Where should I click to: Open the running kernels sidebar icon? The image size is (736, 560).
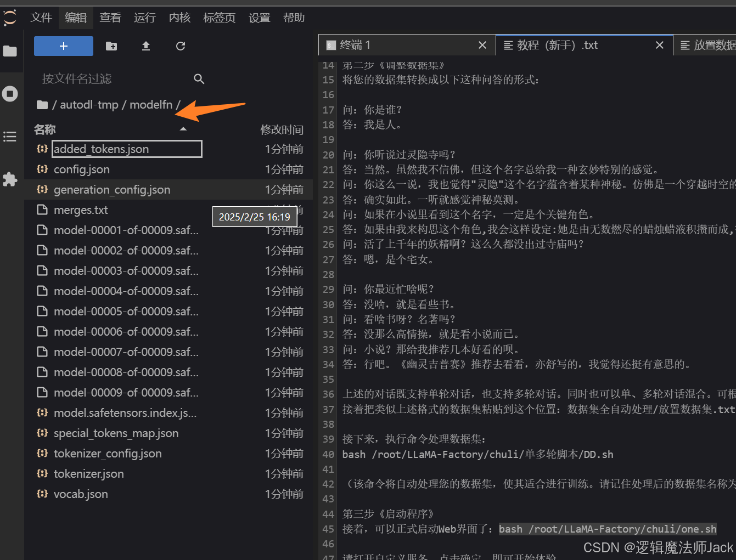point(10,94)
